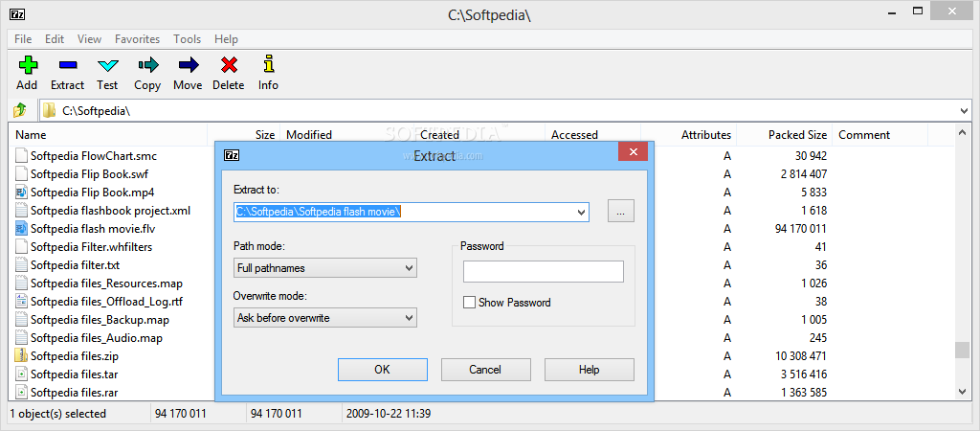Confirm extraction with OK button

tap(383, 370)
